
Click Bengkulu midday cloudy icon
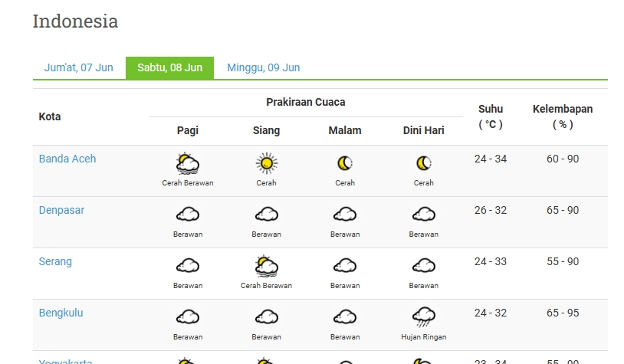pos(266,317)
